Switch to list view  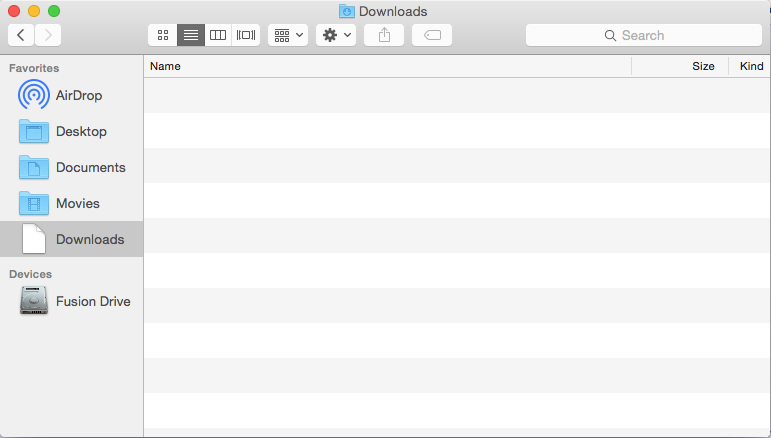coord(191,35)
